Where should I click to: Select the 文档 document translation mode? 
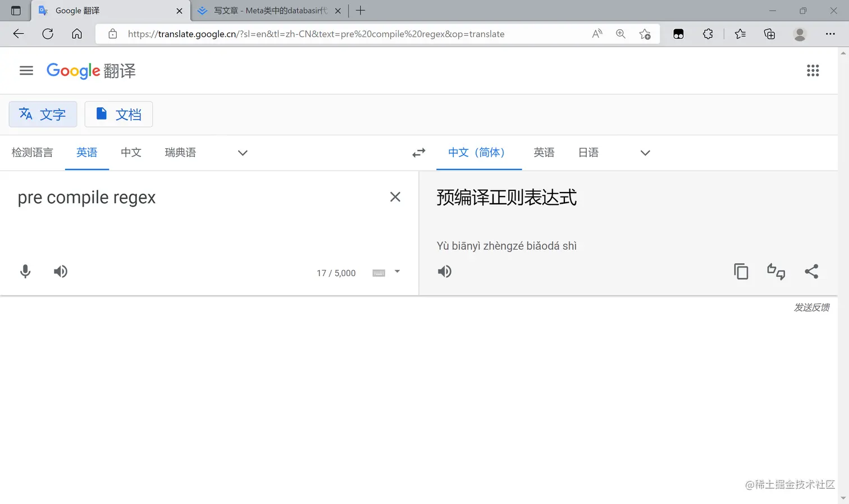point(118,114)
